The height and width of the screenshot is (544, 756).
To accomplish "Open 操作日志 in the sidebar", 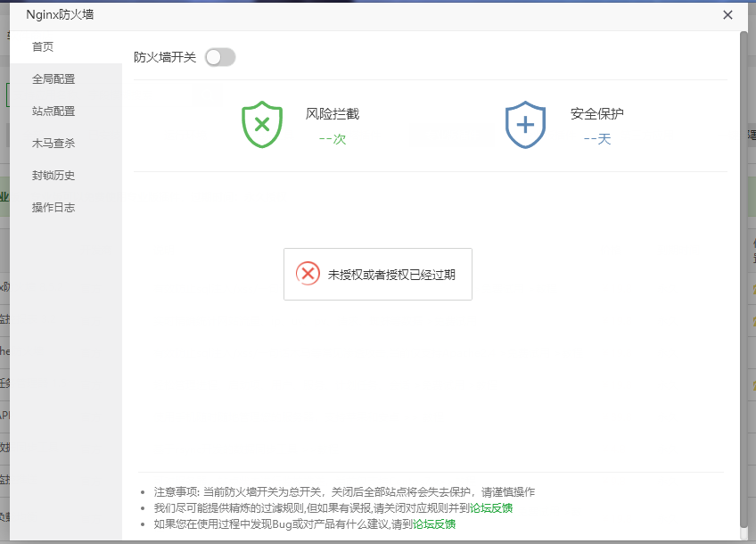I will tap(66, 208).
